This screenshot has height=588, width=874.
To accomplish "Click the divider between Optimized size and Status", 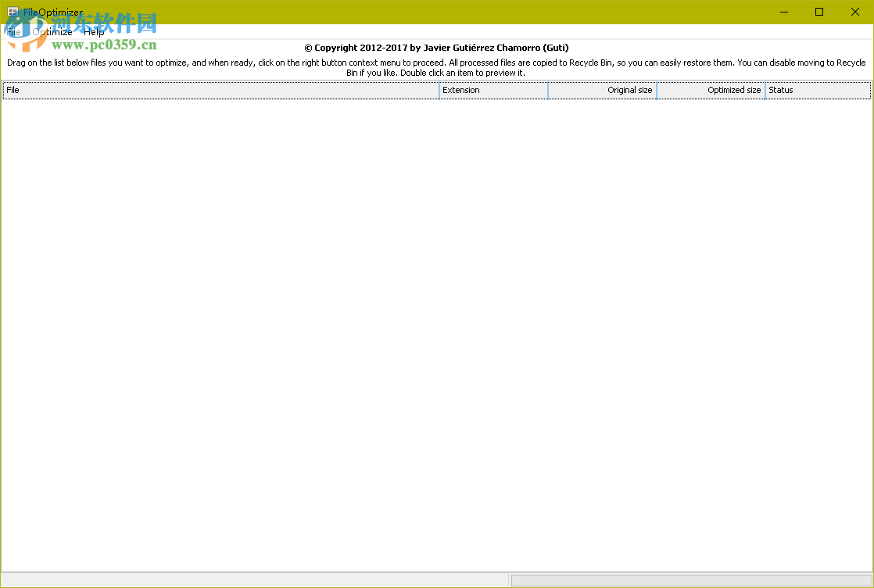I will click(765, 90).
